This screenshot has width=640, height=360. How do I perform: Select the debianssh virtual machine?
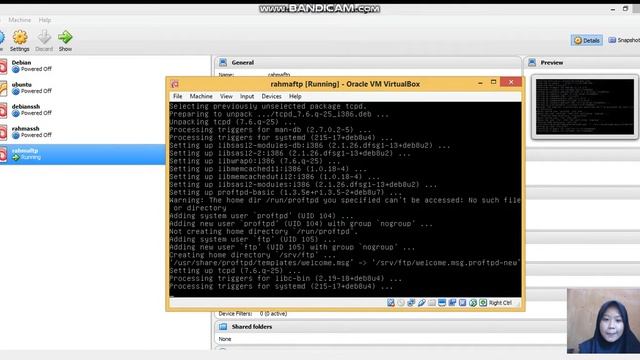point(105,110)
